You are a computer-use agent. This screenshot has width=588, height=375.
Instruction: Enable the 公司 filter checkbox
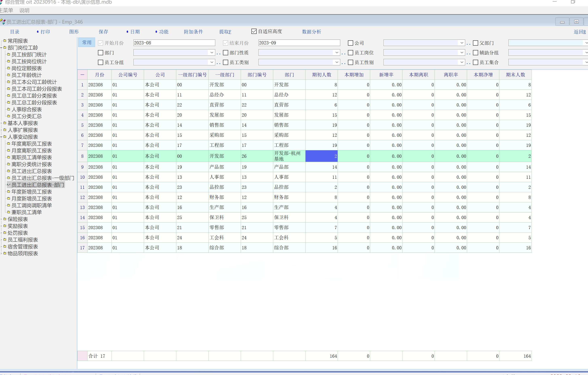[x=350, y=43]
